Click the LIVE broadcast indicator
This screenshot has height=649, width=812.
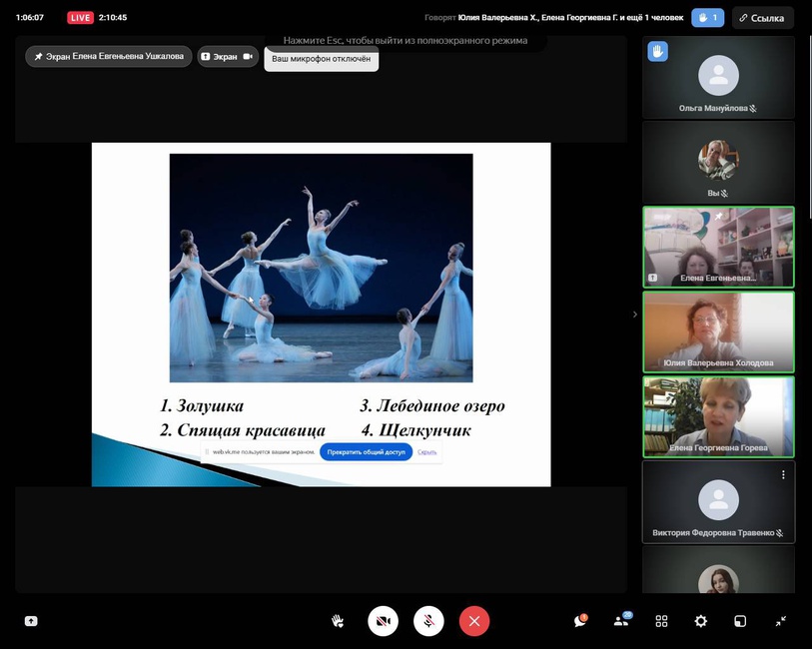click(x=80, y=18)
